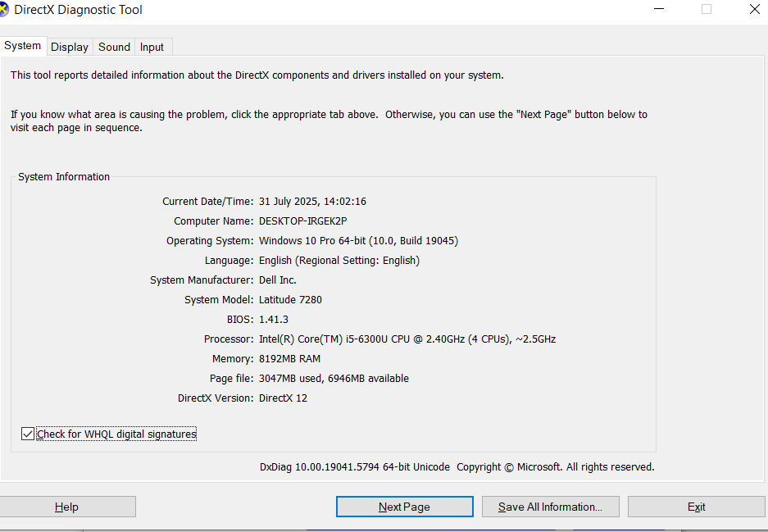Click Save All Information button
This screenshot has width=768, height=532.
pos(550,507)
